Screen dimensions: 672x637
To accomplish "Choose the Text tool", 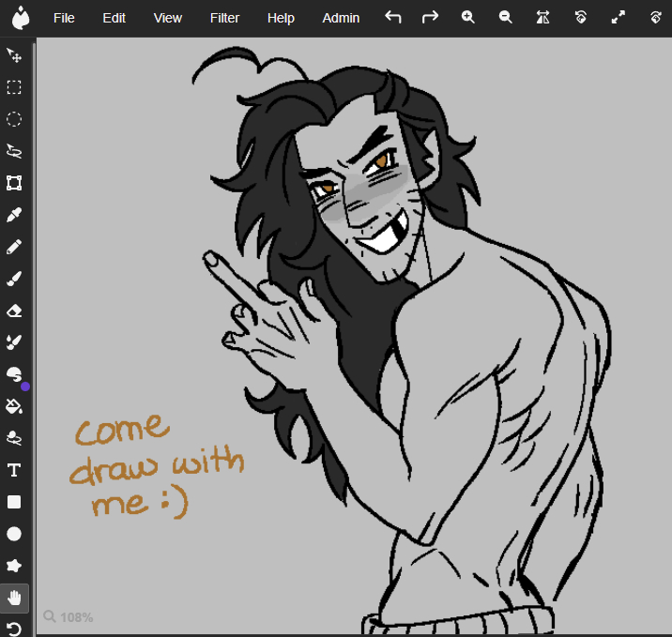I will [14, 470].
